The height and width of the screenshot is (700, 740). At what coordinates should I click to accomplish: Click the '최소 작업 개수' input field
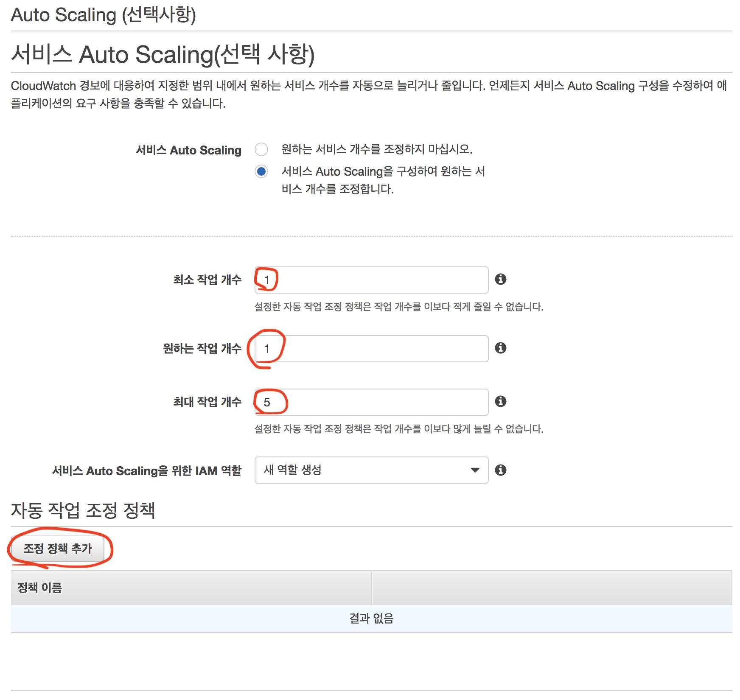pyautogui.click(x=371, y=280)
